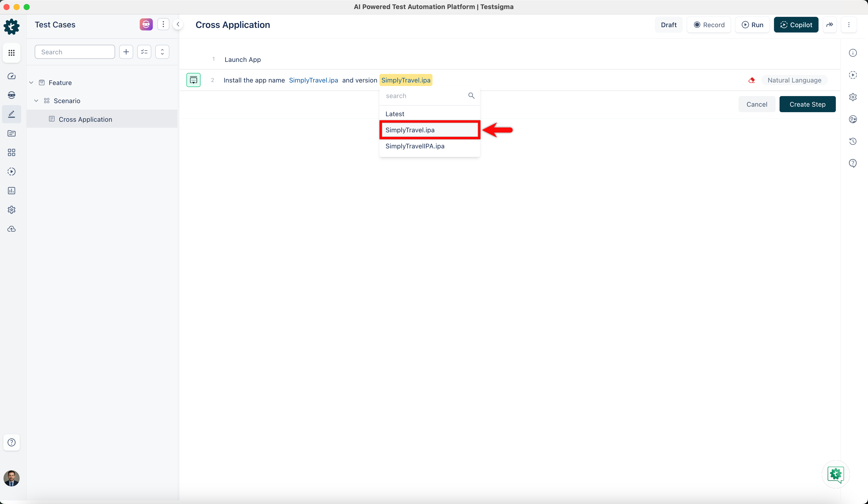Open the right panel dashed play-circle icon

853,75
